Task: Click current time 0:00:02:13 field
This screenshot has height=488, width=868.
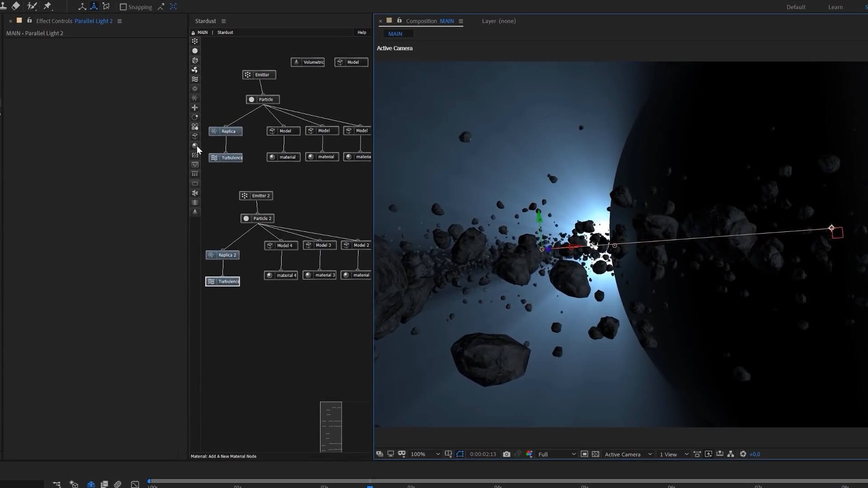Action: click(x=483, y=454)
